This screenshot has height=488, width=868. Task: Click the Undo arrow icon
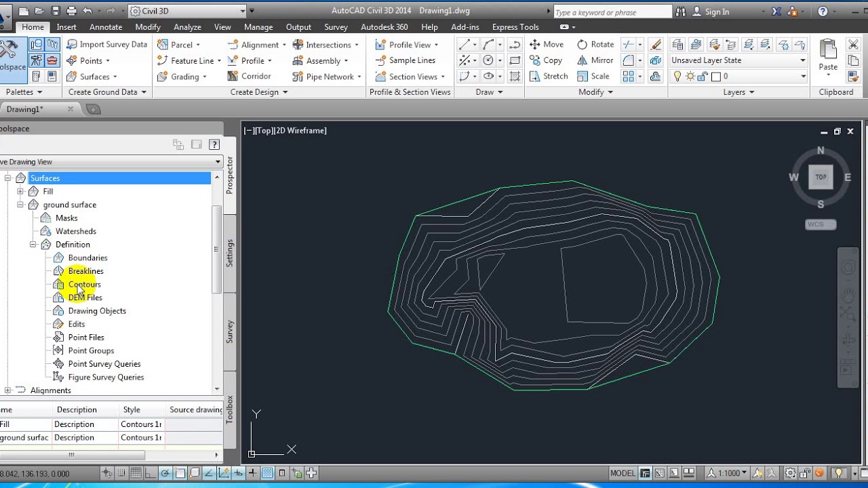tap(87, 11)
